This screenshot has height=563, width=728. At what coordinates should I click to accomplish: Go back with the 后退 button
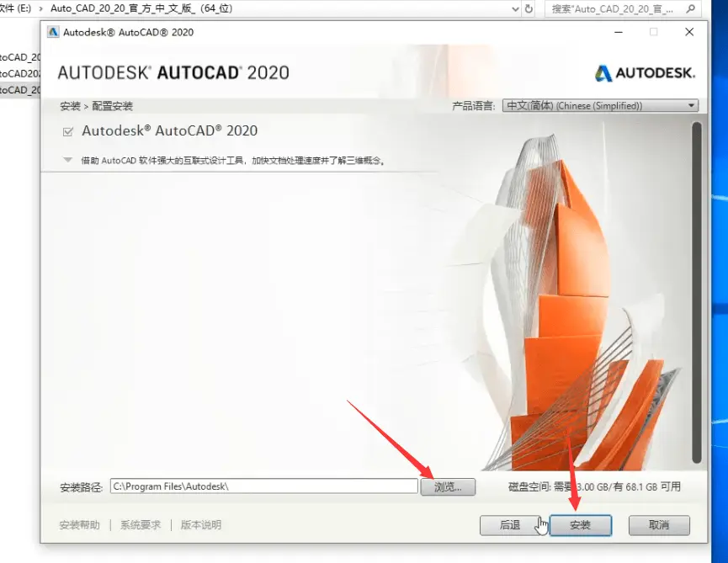coord(510,525)
